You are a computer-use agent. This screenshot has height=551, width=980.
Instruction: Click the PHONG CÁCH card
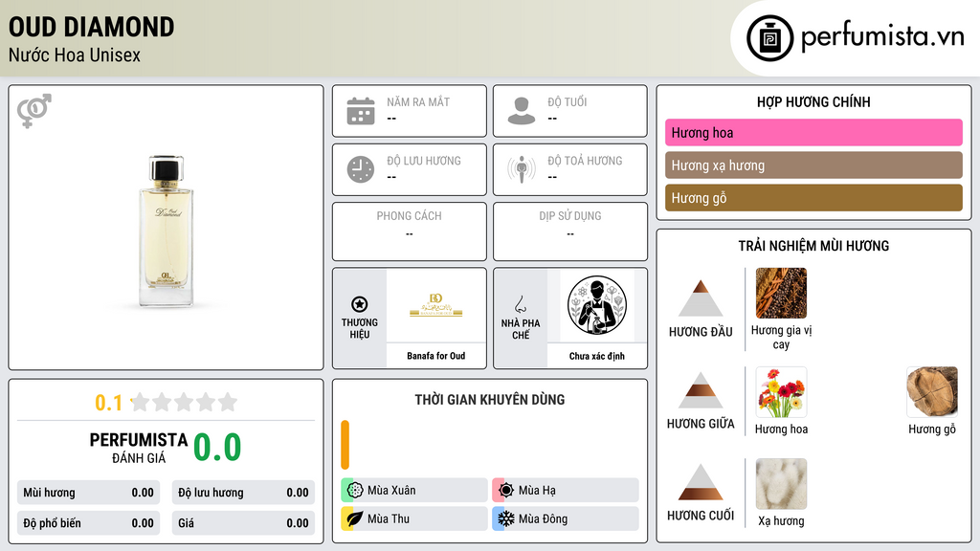[410, 231]
